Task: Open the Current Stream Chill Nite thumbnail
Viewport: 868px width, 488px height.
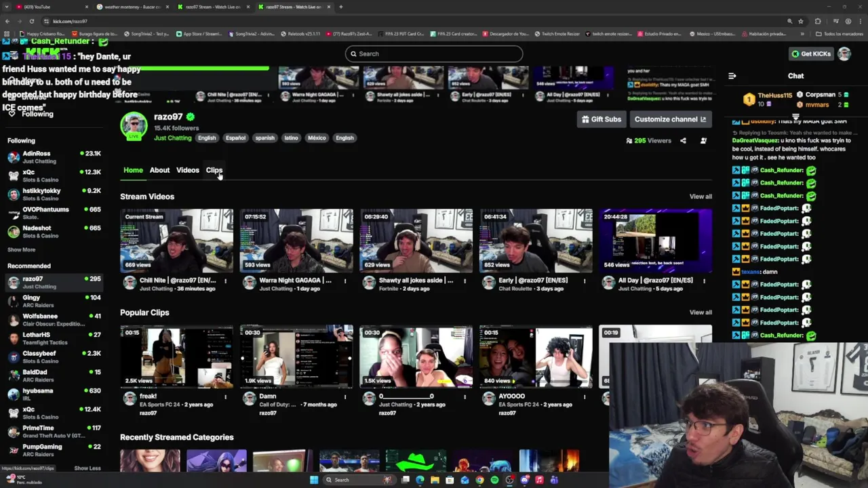Action: [176, 240]
